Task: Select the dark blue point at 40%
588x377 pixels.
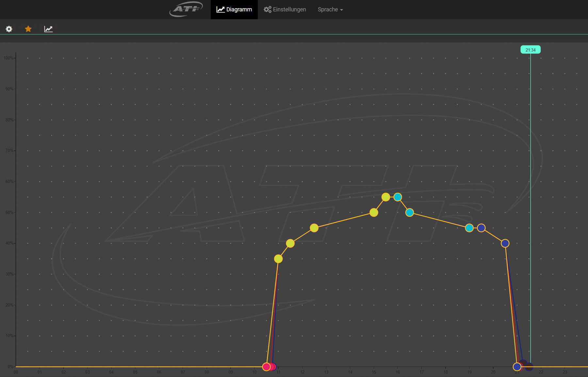Action: point(505,243)
